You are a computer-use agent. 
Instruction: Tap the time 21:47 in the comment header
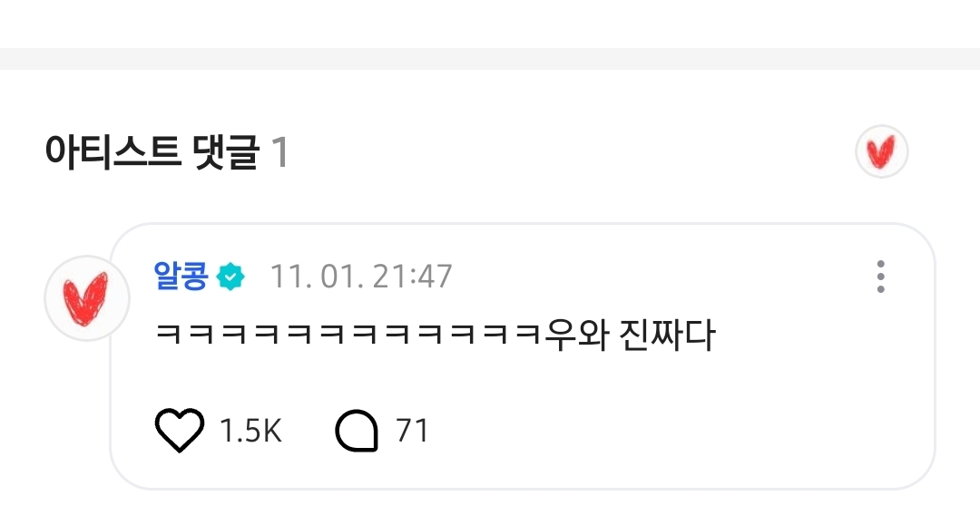413,277
